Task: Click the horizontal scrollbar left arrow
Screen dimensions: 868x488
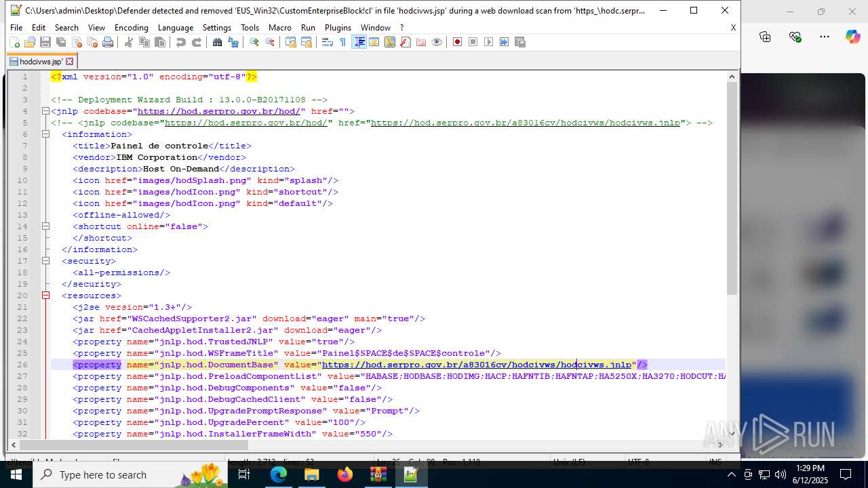Action: [x=14, y=445]
